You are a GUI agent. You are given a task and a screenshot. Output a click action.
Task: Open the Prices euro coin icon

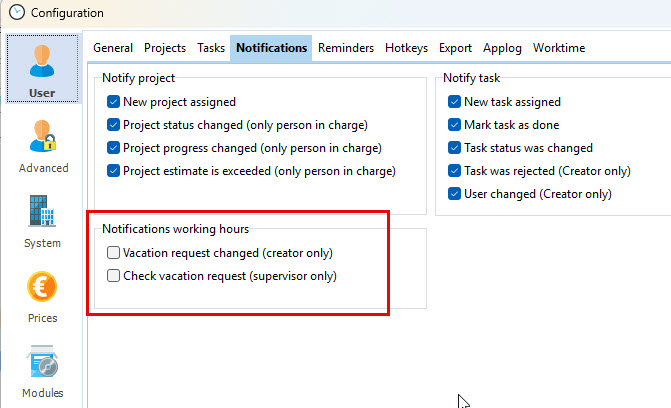coord(43,287)
